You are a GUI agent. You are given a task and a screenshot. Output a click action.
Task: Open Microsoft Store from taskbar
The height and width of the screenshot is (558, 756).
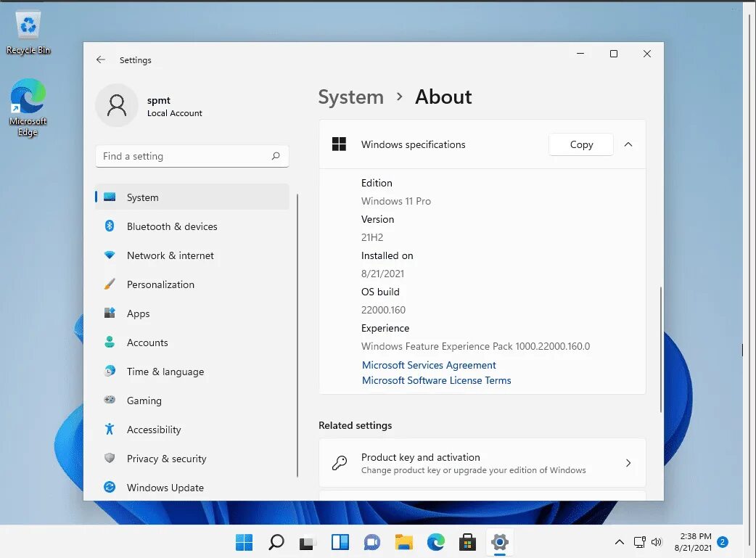[467, 543]
